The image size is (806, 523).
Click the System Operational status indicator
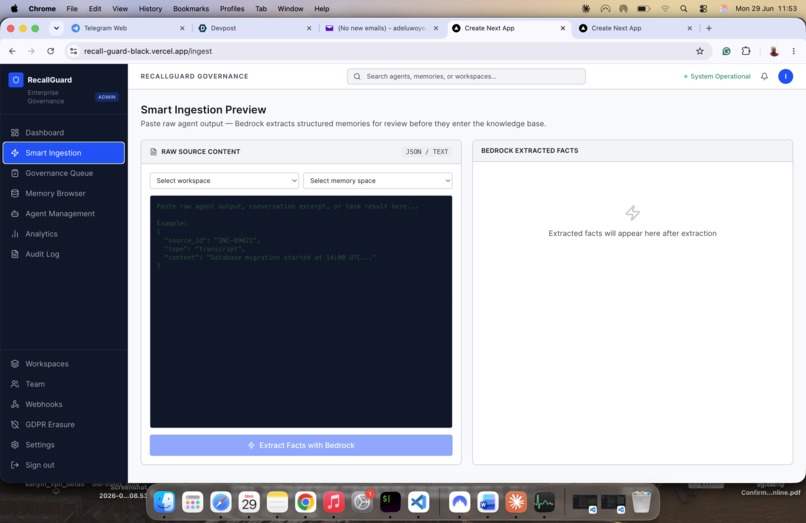click(717, 76)
